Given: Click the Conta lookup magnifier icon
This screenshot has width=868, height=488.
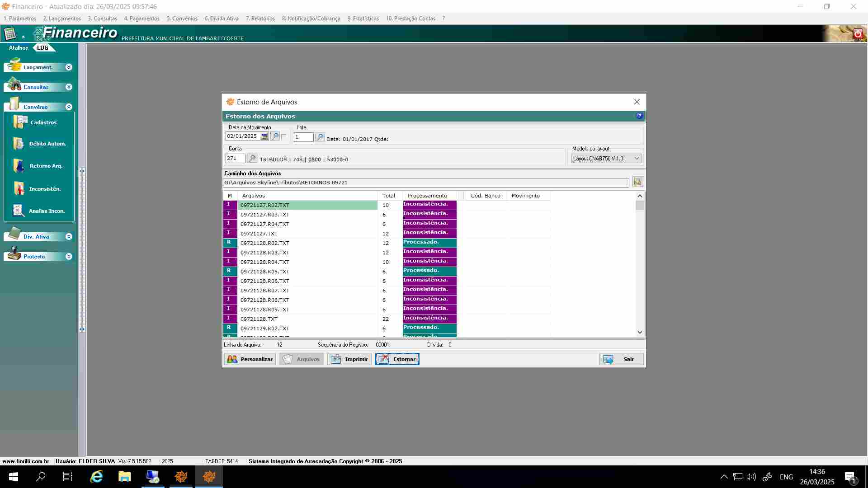Looking at the screenshot, I should point(252,159).
